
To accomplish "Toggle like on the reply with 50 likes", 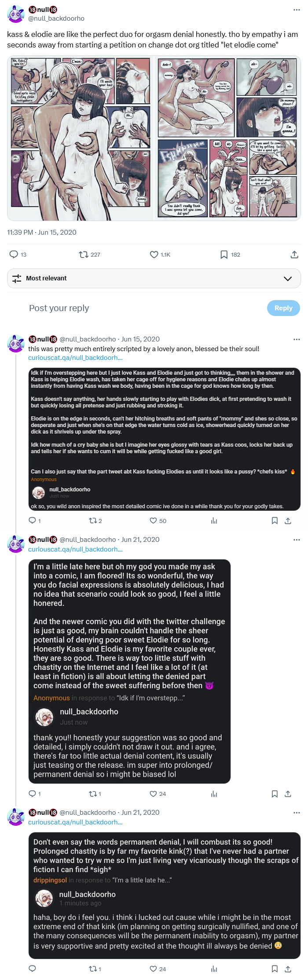I will pyautogui.click(x=154, y=521).
